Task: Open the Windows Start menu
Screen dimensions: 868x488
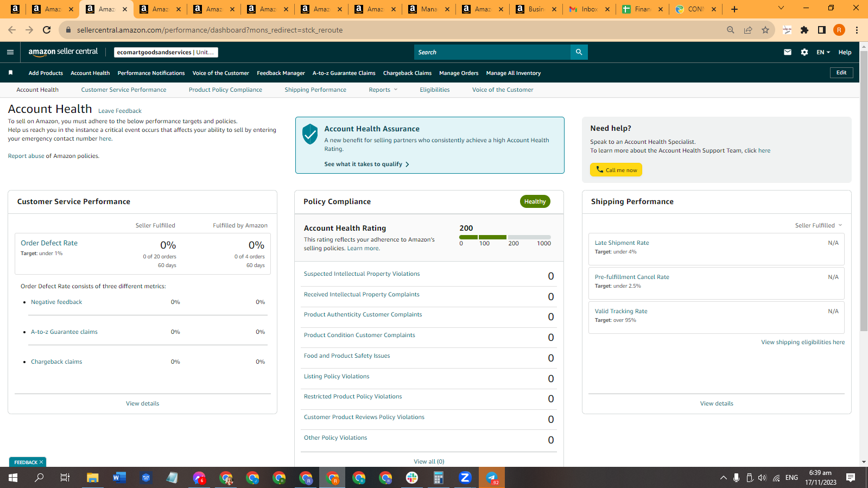Action: pos(13,478)
